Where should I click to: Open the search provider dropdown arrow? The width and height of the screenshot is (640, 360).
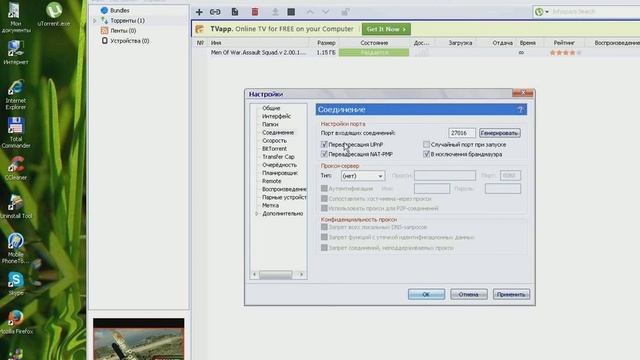pyautogui.click(x=547, y=12)
